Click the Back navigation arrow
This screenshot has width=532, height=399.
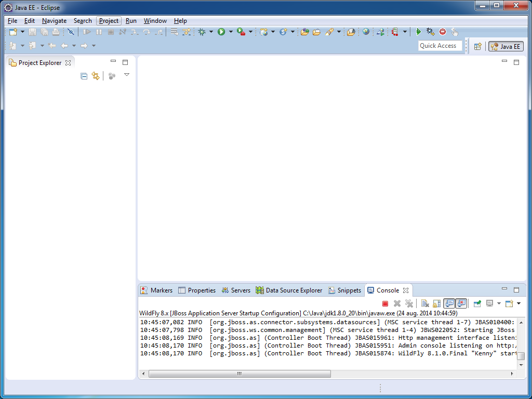coord(64,46)
